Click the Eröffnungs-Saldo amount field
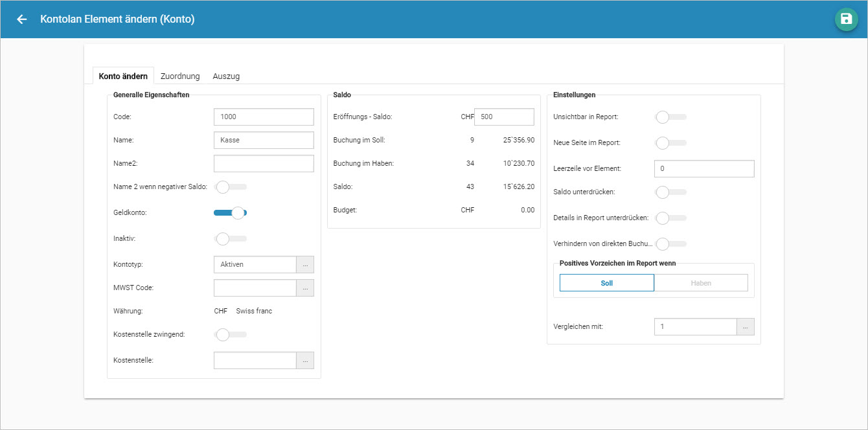This screenshot has width=868, height=430. point(504,117)
